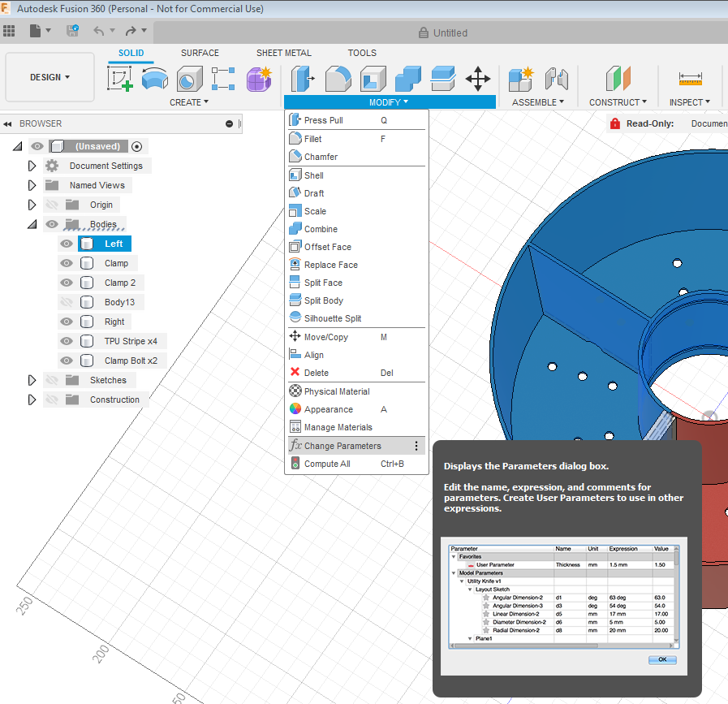
Task: Collapse the Bodies folder
Action: coord(32,225)
